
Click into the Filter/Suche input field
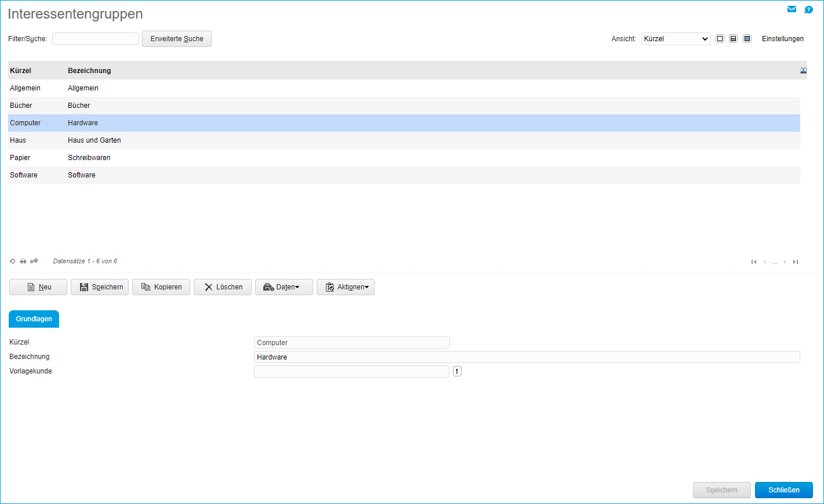[96, 39]
